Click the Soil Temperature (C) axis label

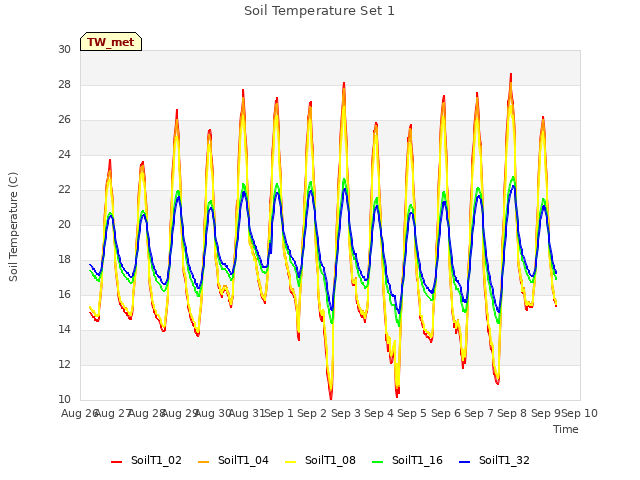tap(13, 227)
